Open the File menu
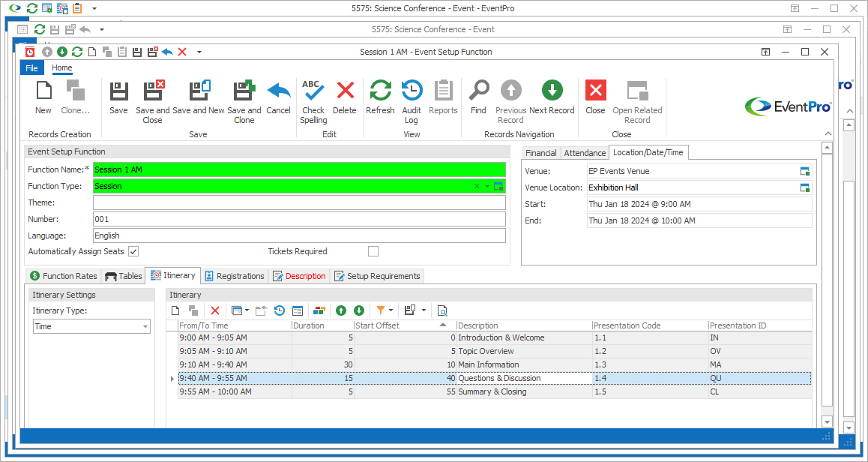 click(32, 68)
